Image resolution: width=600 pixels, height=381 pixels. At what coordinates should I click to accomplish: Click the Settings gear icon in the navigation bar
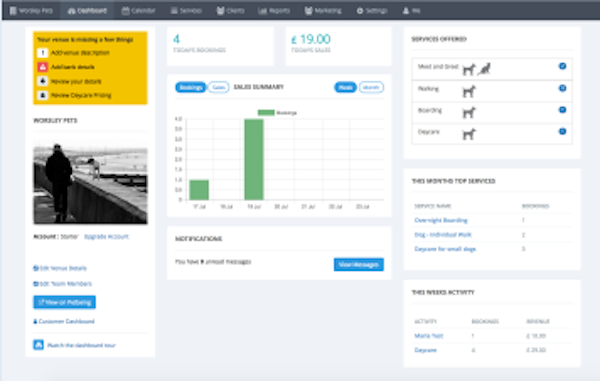pos(360,11)
